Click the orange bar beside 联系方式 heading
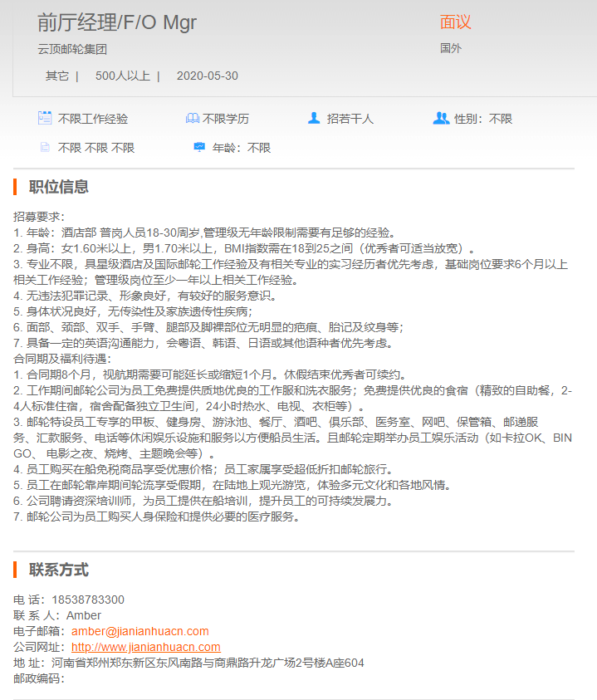 pos(16,570)
